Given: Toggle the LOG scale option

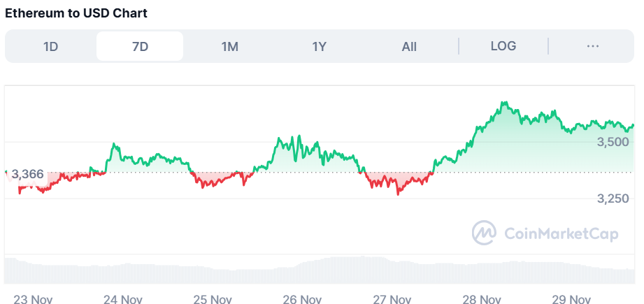Looking at the screenshot, I should pyautogui.click(x=503, y=46).
